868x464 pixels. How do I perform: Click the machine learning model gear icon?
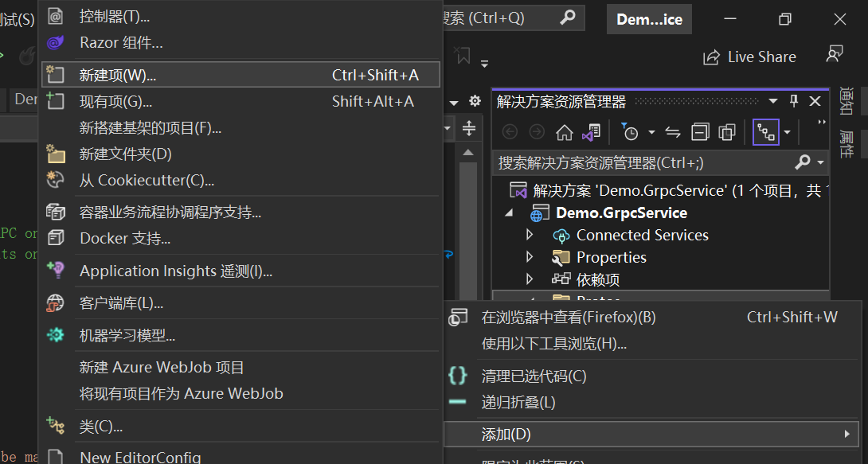click(x=56, y=335)
